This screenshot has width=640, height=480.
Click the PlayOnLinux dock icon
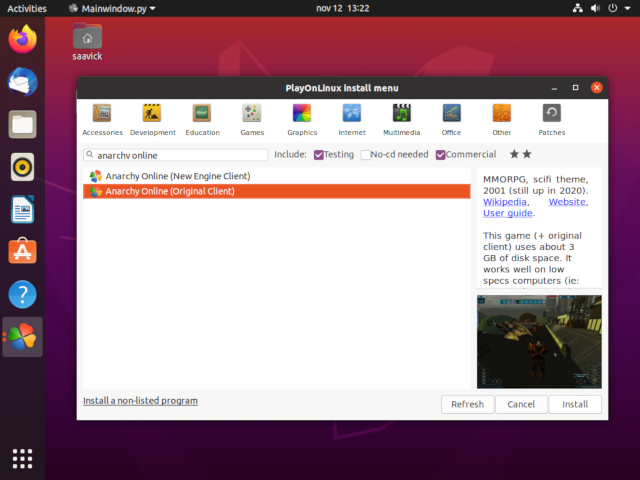tap(22, 337)
